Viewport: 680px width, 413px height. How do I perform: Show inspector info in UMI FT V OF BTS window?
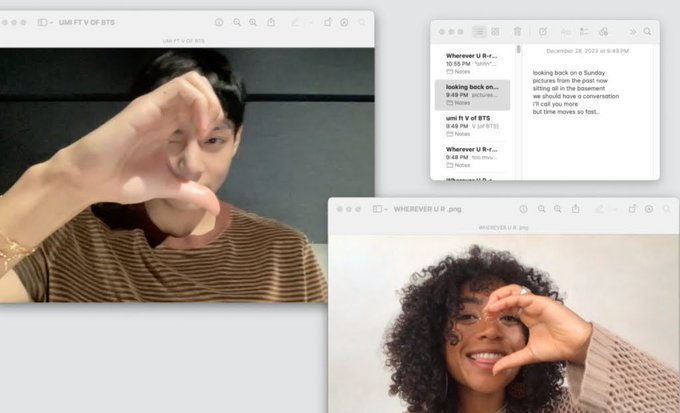[x=219, y=22]
